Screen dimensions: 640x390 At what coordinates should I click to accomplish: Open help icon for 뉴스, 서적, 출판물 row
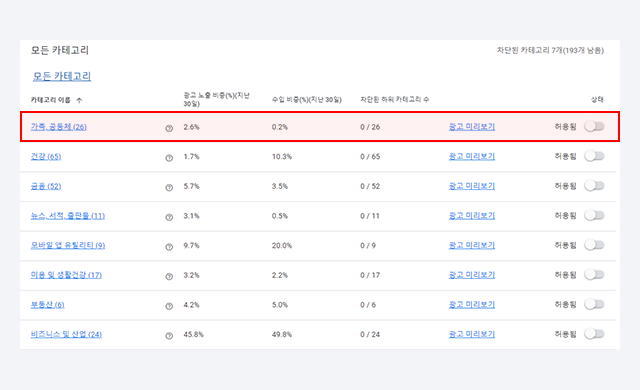click(169, 217)
